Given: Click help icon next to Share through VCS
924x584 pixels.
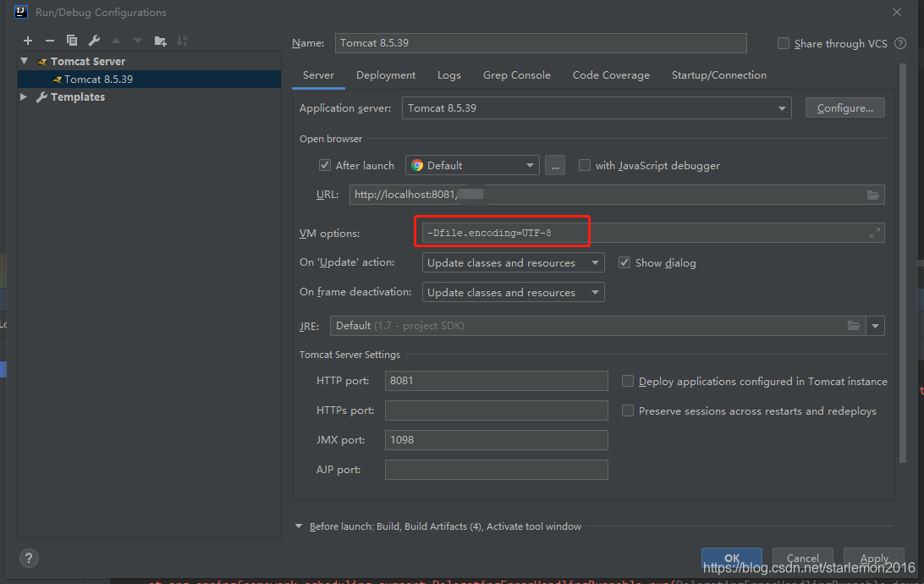Looking at the screenshot, I should pyautogui.click(x=900, y=43).
